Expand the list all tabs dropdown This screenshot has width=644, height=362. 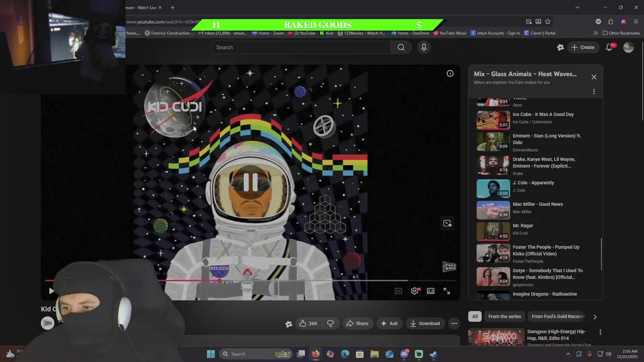(x=577, y=8)
